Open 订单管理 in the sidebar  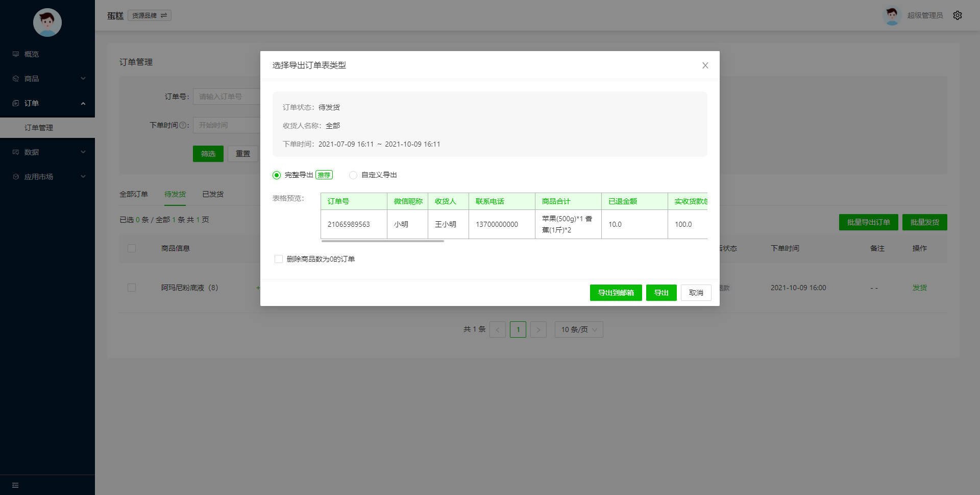click(x=47, y=128)
